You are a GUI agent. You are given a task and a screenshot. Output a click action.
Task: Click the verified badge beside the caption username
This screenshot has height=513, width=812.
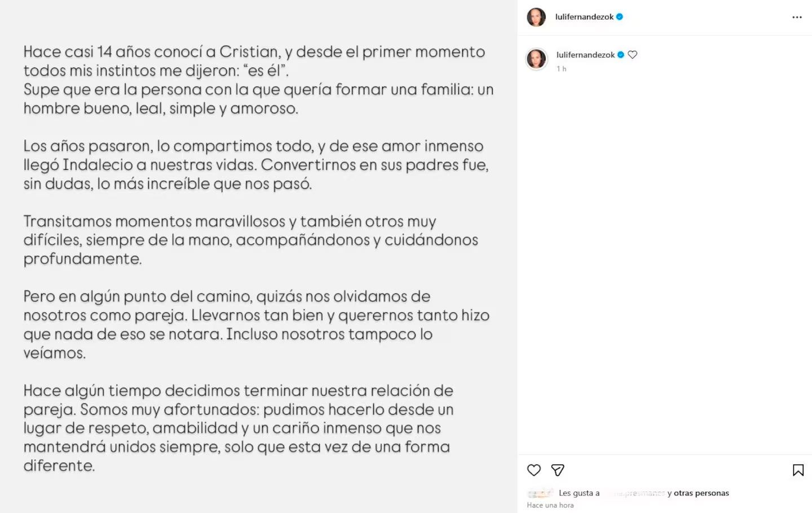coord(621,55)
